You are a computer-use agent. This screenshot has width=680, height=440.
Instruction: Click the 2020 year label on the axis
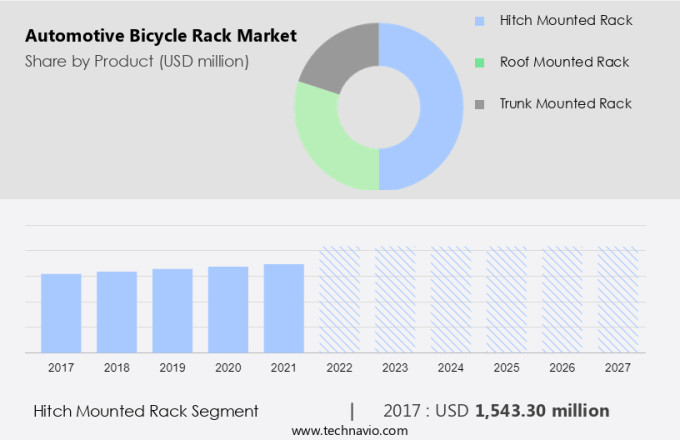pyautogui.click(x=228, y=368)
